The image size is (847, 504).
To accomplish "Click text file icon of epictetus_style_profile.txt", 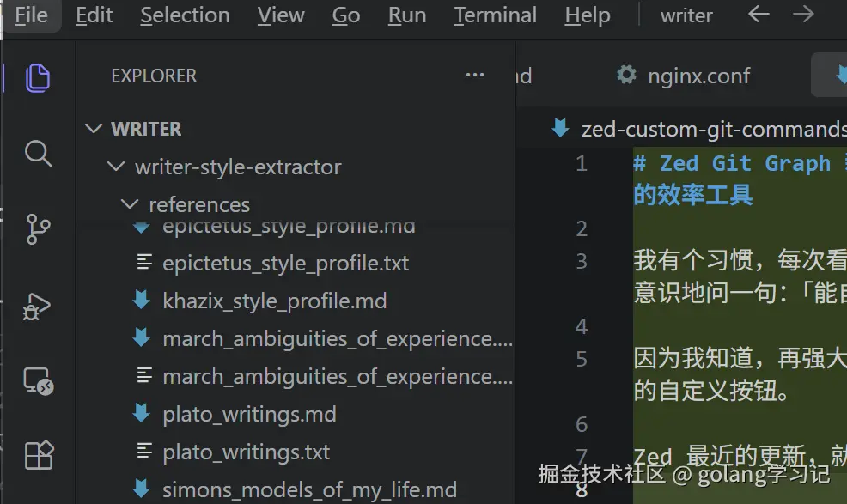I will [x=144, y=262].
